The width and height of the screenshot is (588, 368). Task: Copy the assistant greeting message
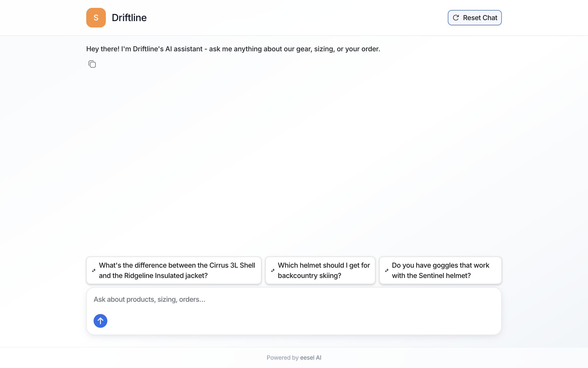92,64
